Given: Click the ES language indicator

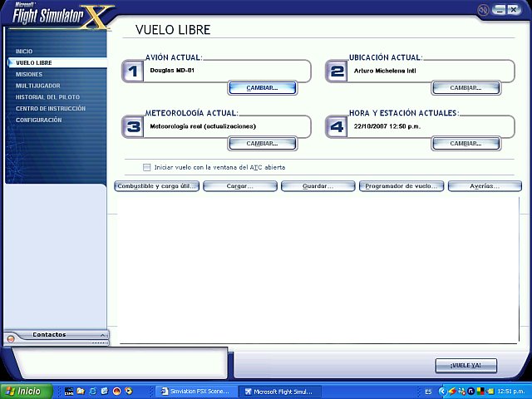Looking at the screenshot, I should 429,392.
